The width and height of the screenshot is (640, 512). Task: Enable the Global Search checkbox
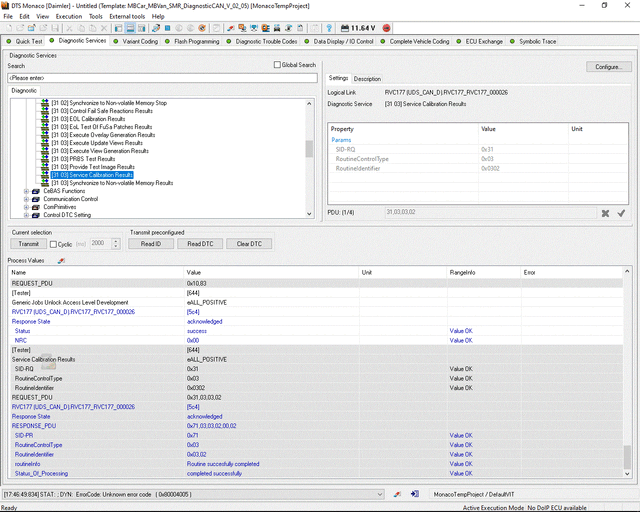coord(277,65)
